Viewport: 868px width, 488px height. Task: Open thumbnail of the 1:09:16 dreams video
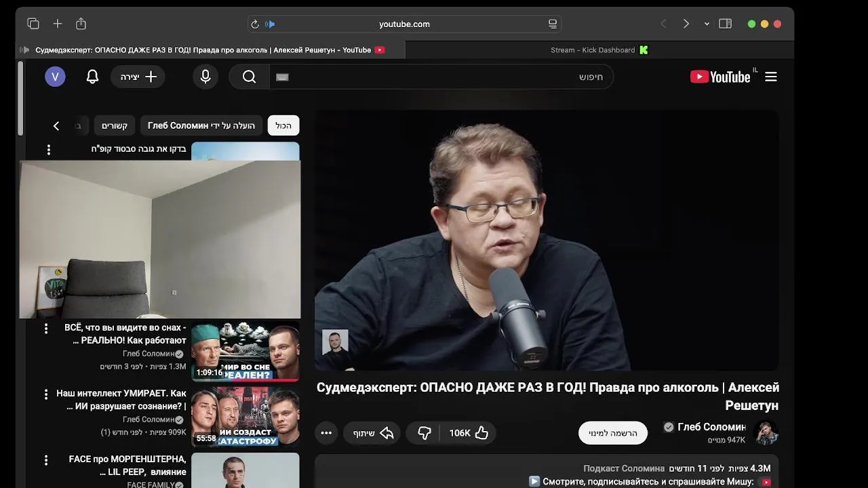pos(245,351)
